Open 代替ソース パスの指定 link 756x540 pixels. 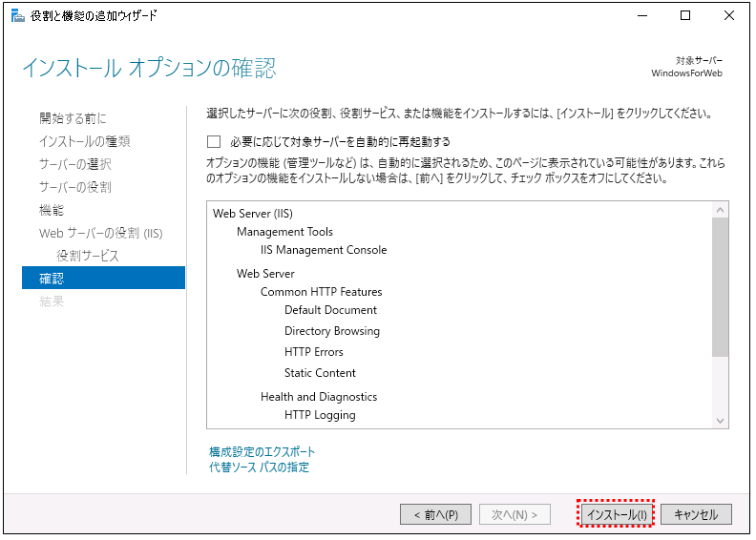(259, 467)
